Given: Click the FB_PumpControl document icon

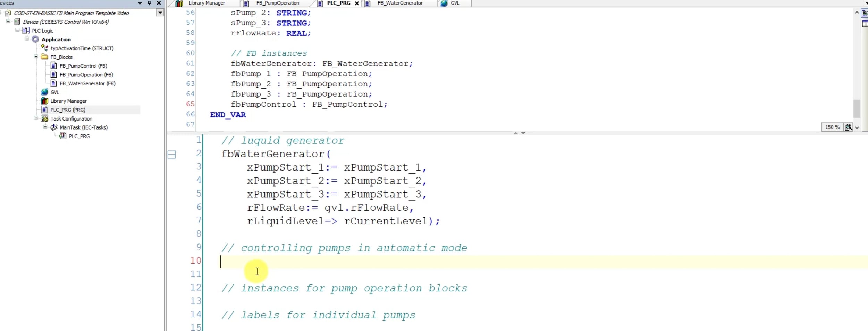Looking at the screenshot, I should pos(53,66).
